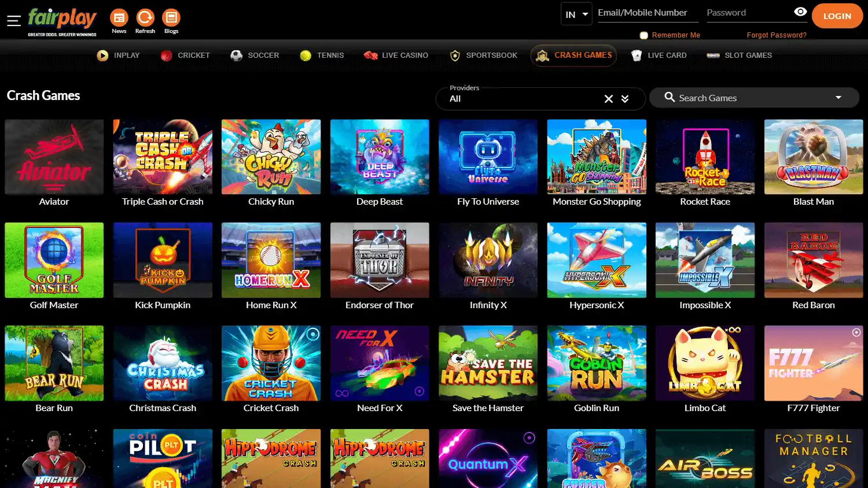Launch the Kick Pumpkin game
This screenshot has height=488, width=868.
(163, 260)
